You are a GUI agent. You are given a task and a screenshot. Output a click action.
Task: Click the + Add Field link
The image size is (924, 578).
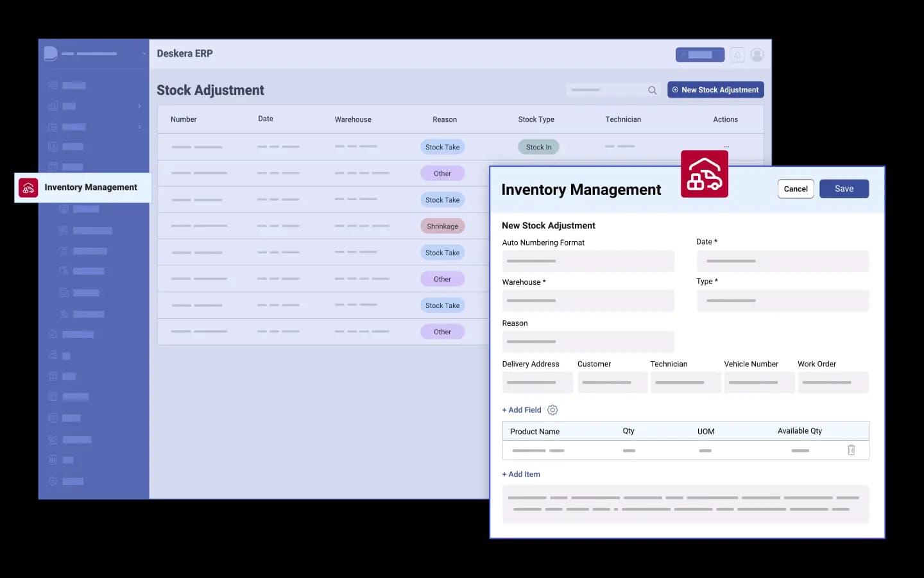522,410
